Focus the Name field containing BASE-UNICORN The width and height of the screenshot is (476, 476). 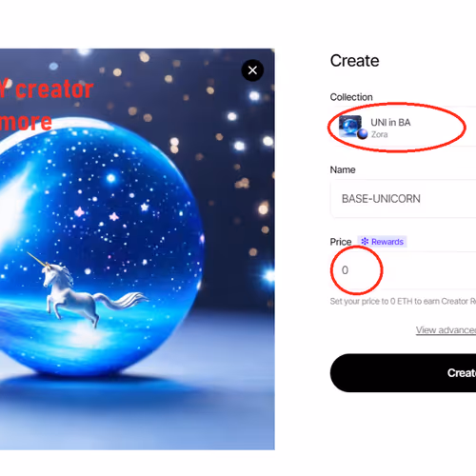click(x=403, y=199)
